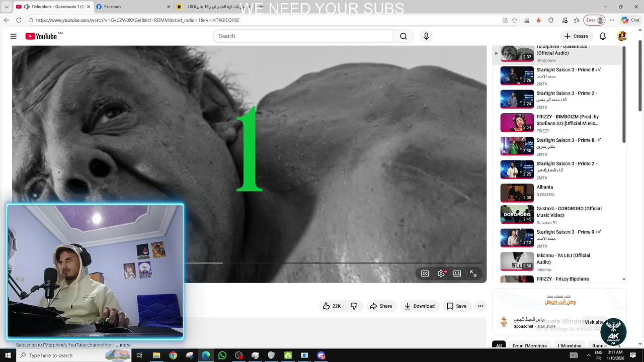Open FRIZZY - BIMBOIZM video thumbnail
The image size is (644, 362).
pyautogui.click(x=517, y=123)
